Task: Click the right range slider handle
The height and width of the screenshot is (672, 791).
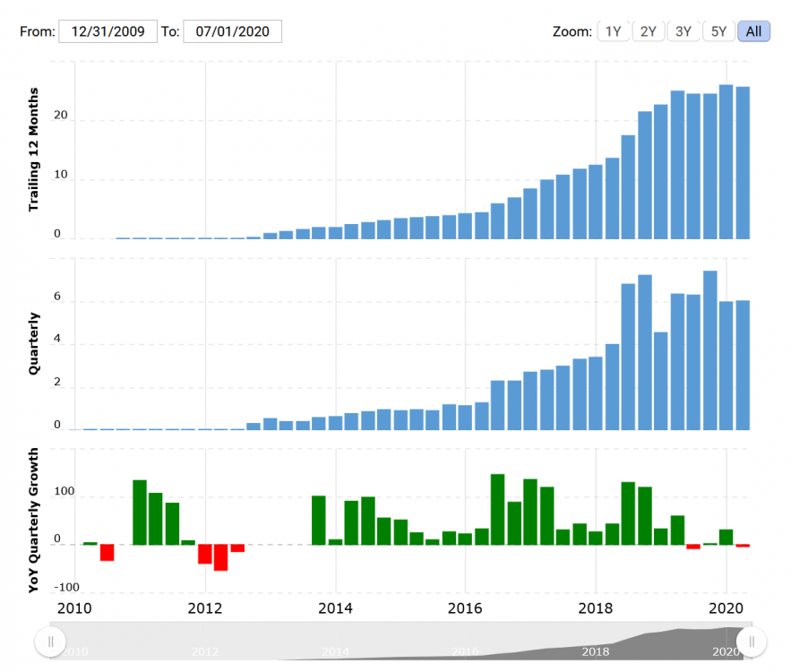Action: coord(751,642)
